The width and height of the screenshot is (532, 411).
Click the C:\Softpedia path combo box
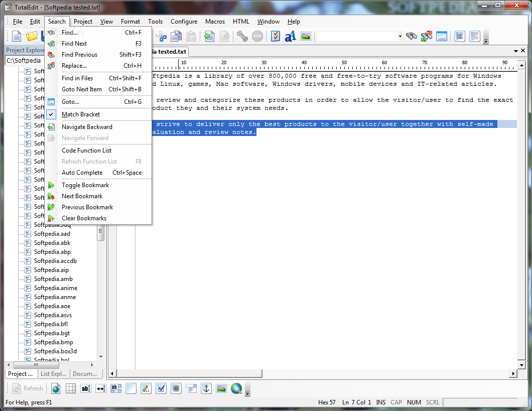(x=25, y=60)
